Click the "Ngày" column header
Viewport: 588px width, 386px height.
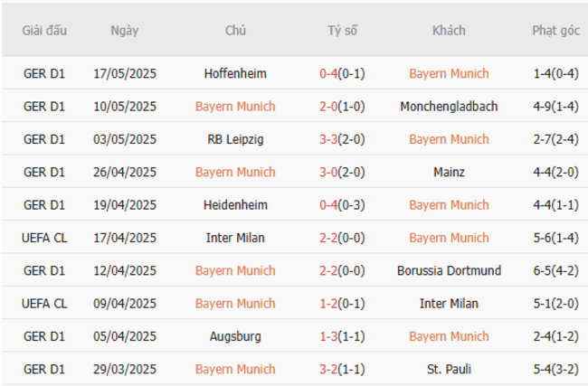click(125, 31)
